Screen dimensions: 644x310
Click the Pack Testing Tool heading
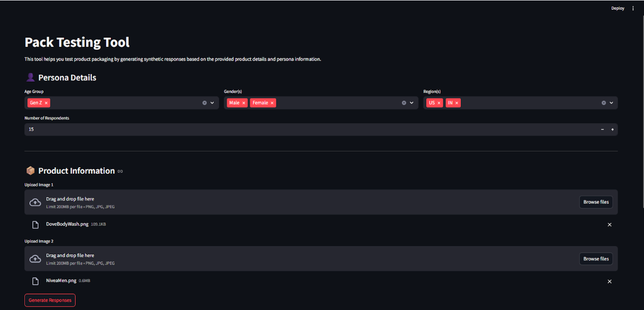(77, 43)
